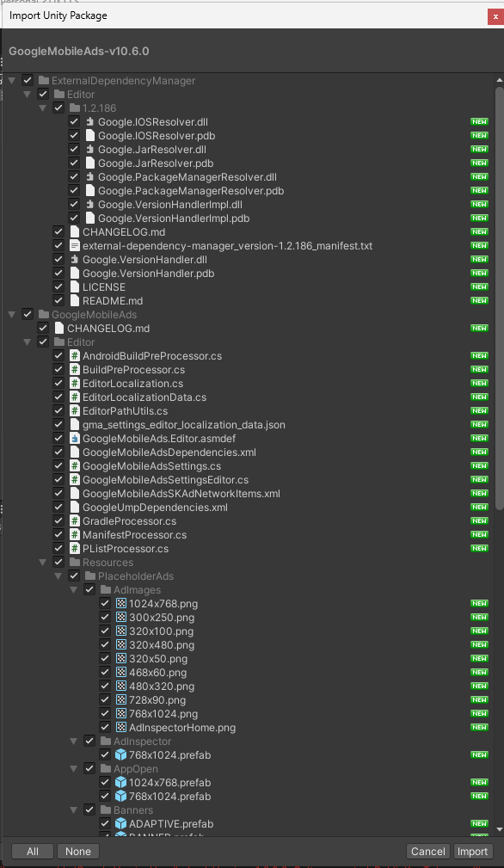Collapse the GoogleMobileAds tree arrow
504x868 pixels.
tap(11, 315)
